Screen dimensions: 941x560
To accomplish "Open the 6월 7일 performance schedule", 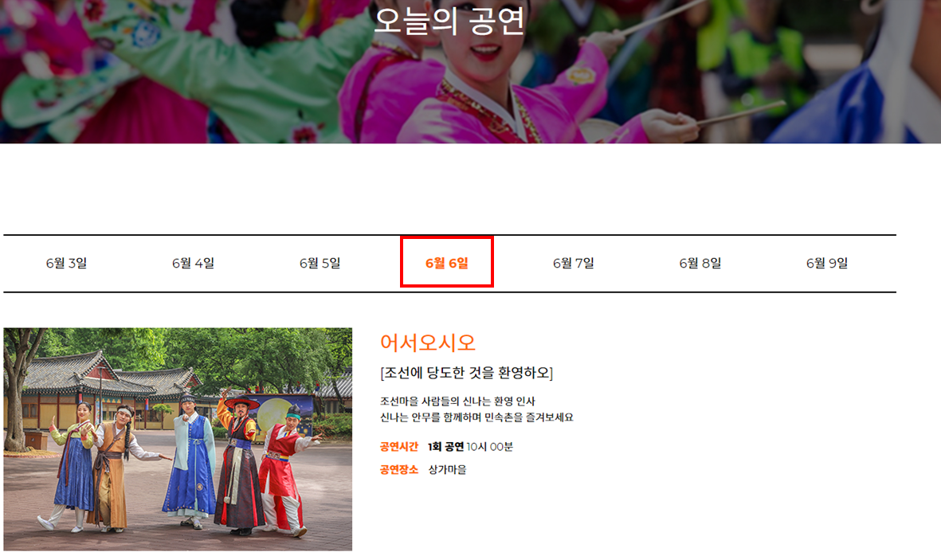I will pyautogui.click(x=573, y=263).
